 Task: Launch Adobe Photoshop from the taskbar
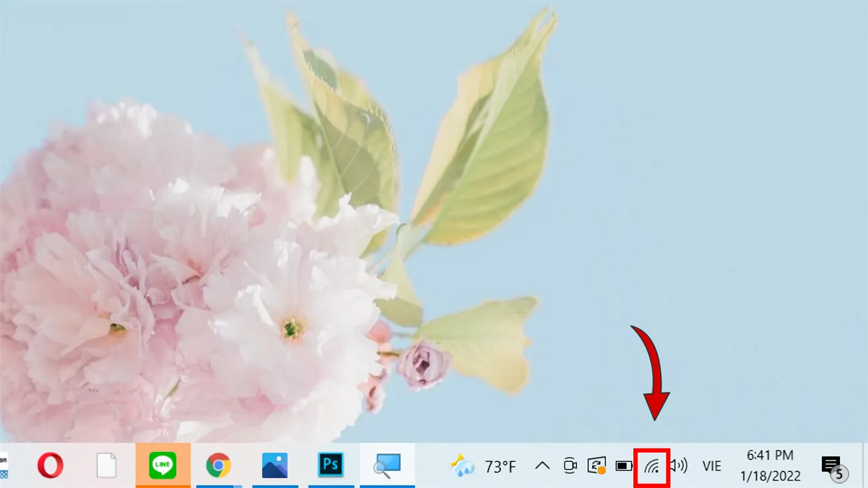point(331,466)
